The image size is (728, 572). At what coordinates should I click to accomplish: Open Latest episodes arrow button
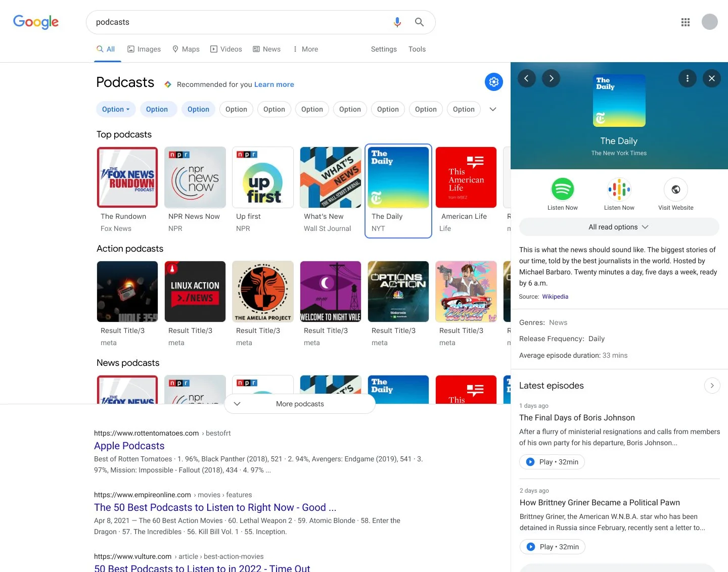coord(712,386)
